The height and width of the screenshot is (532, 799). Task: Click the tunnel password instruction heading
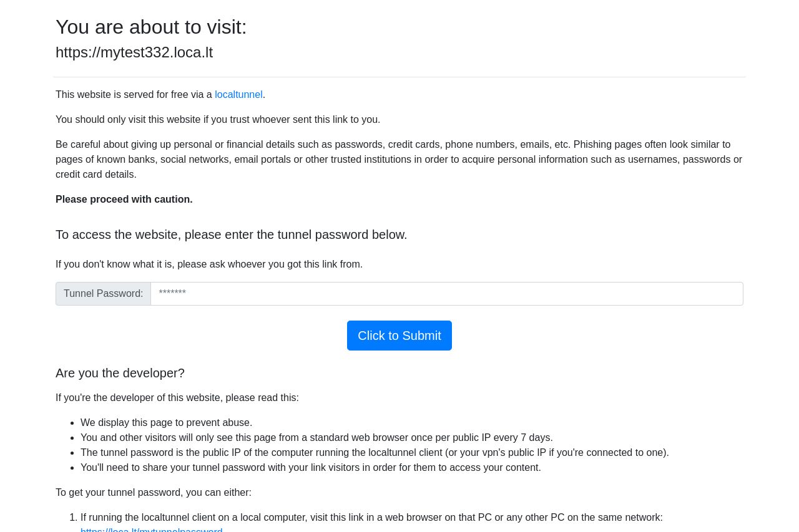(x=231, y=235)
